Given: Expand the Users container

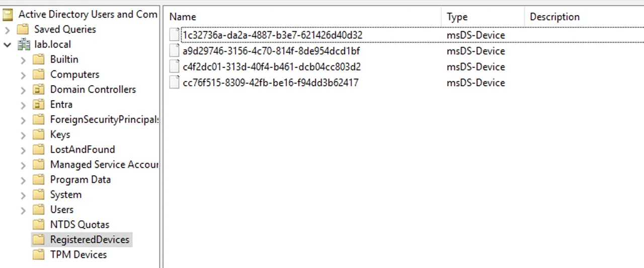Looking at the screenshot, I should tap(23, 210).
